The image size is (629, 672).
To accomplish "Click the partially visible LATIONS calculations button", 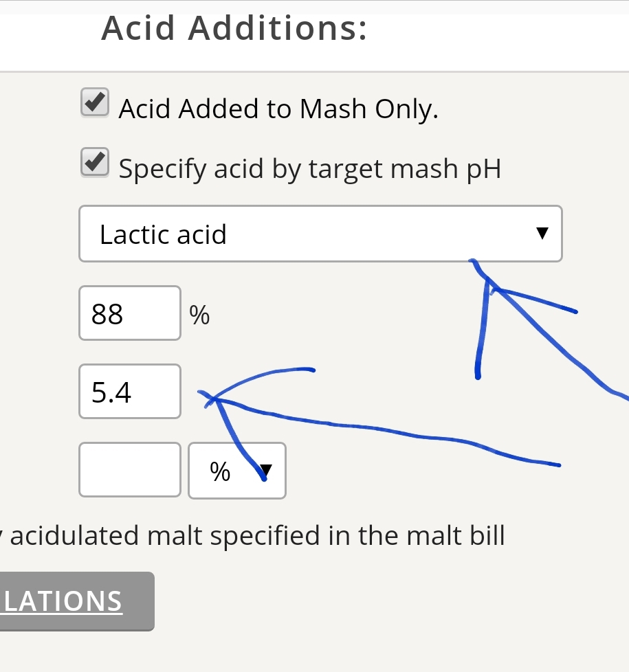I will click(x=77, y=601).
